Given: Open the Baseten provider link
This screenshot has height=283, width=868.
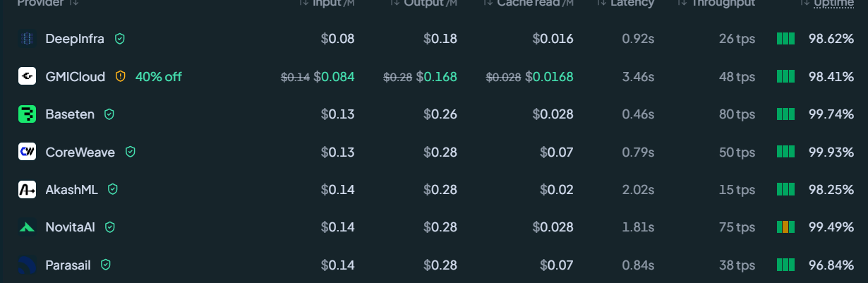Looking at the screenshot, I should click(x=70, y=114).
